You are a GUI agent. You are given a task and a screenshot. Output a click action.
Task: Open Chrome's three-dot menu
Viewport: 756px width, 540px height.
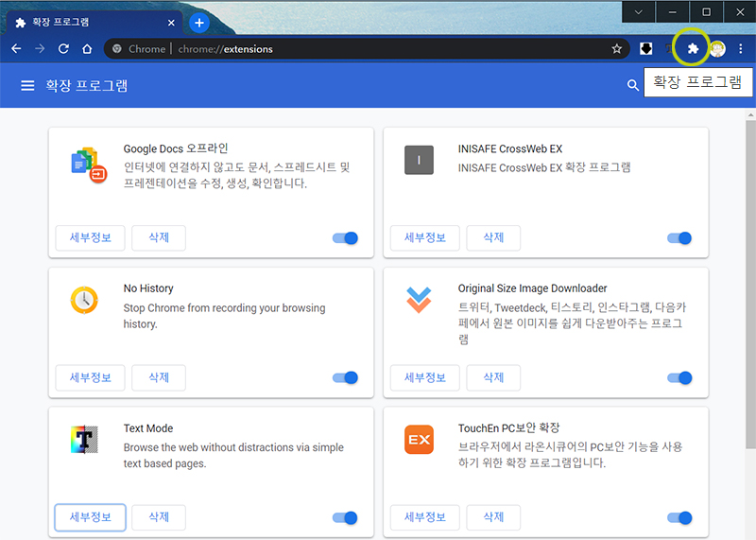[741, 49]
